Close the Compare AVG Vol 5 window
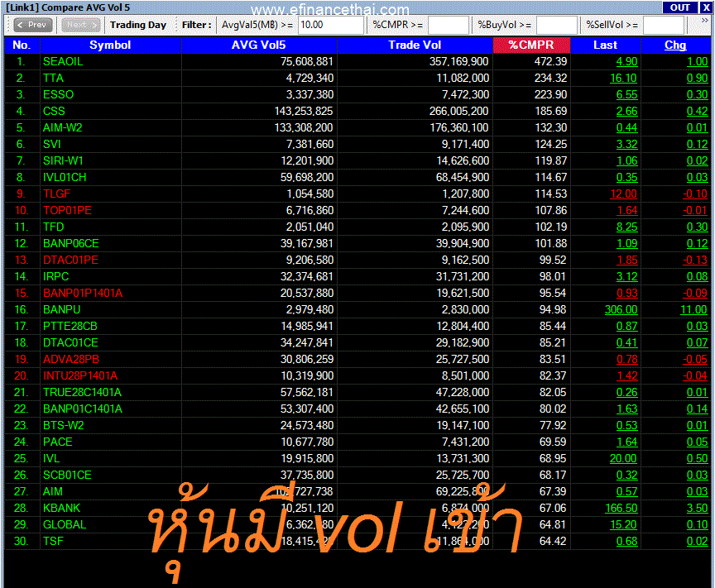The height and width of the screenshot is (588, 715). pyautogui.click(x=705, y=7)
